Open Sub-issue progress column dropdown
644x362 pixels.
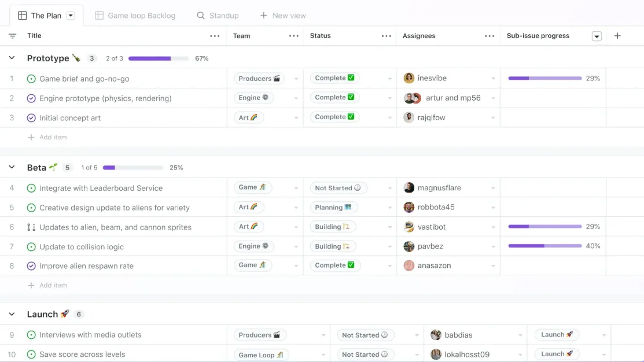(x=597, y=36)
